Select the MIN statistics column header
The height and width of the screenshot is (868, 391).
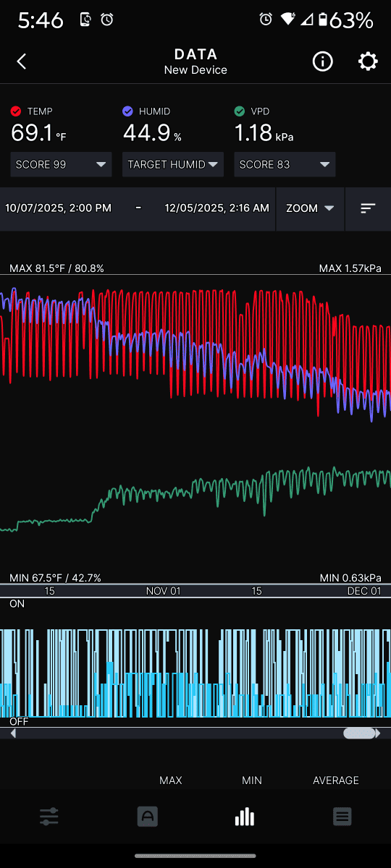[252, 780]
